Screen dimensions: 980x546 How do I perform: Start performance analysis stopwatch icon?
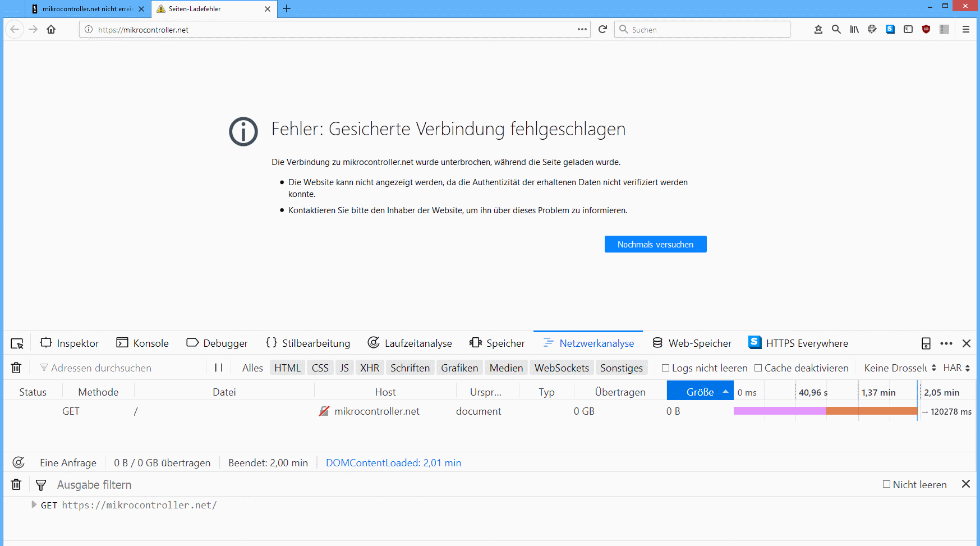pyautogui.click(x=19, y=462)
